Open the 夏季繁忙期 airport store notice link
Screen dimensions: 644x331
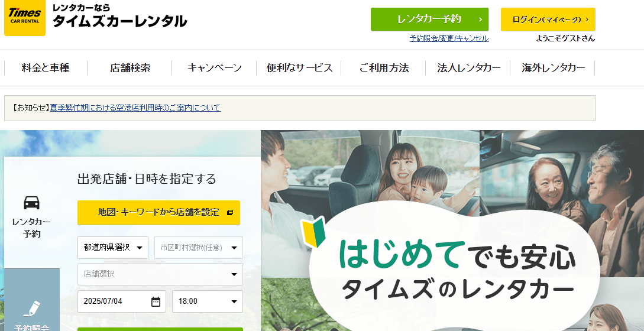coord(135,108)
